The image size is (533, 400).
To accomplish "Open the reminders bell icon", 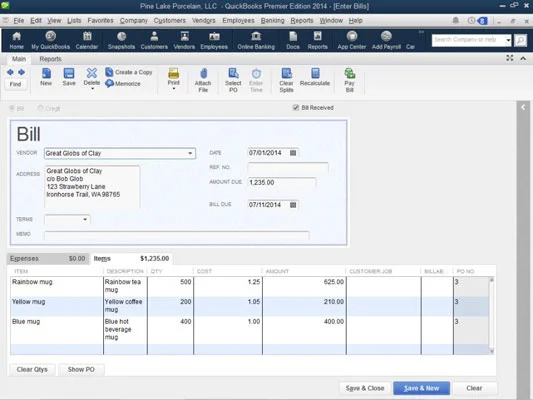I will pyautogui.click(x=455, y=21).
